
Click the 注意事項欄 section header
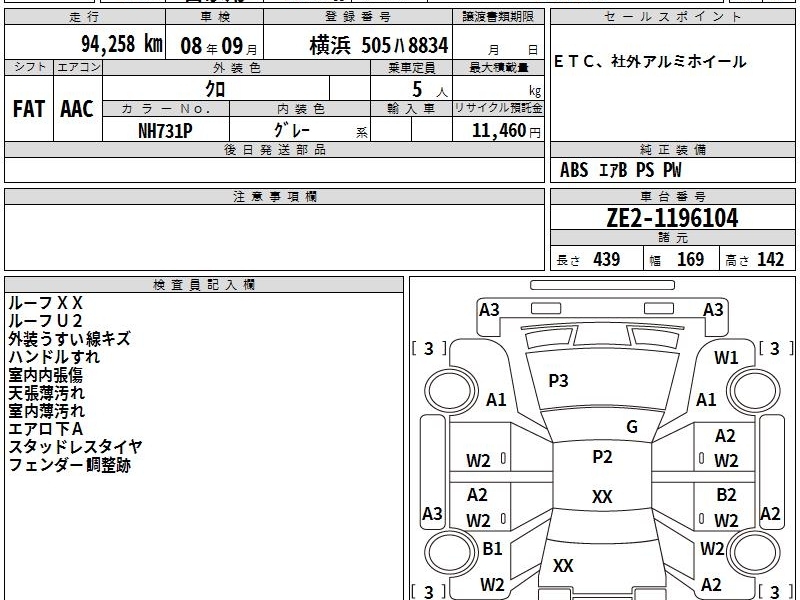274,197
